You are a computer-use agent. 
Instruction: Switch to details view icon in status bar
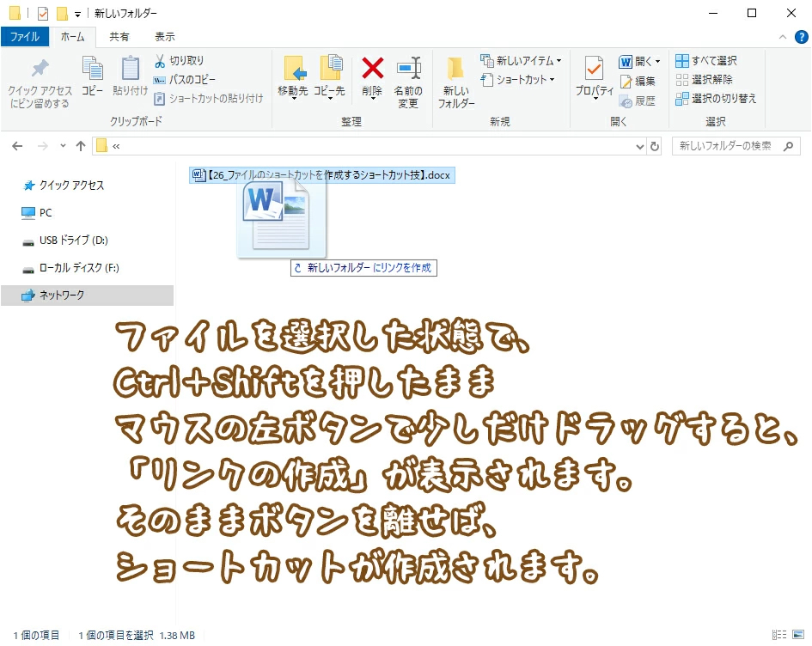778,635
